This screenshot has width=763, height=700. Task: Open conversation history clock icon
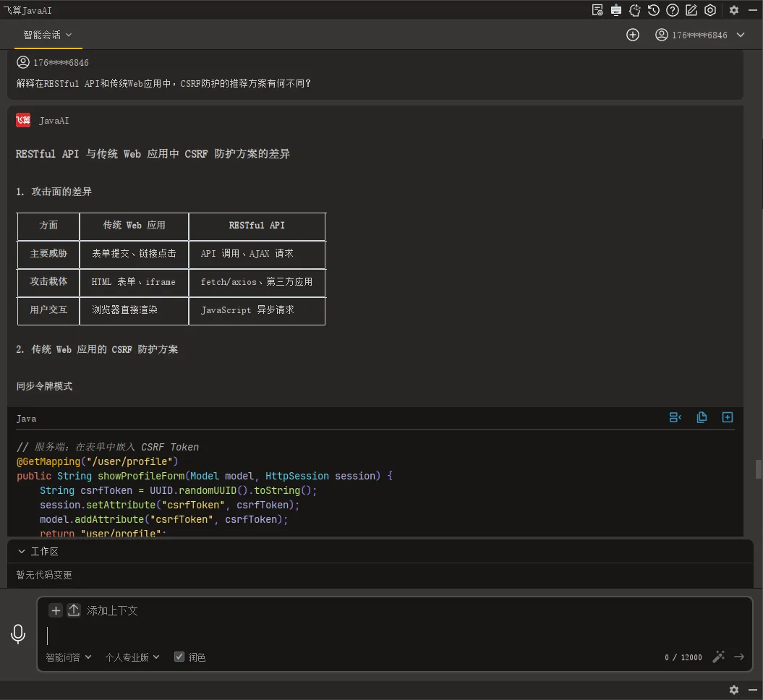click(x=654, y=10)
